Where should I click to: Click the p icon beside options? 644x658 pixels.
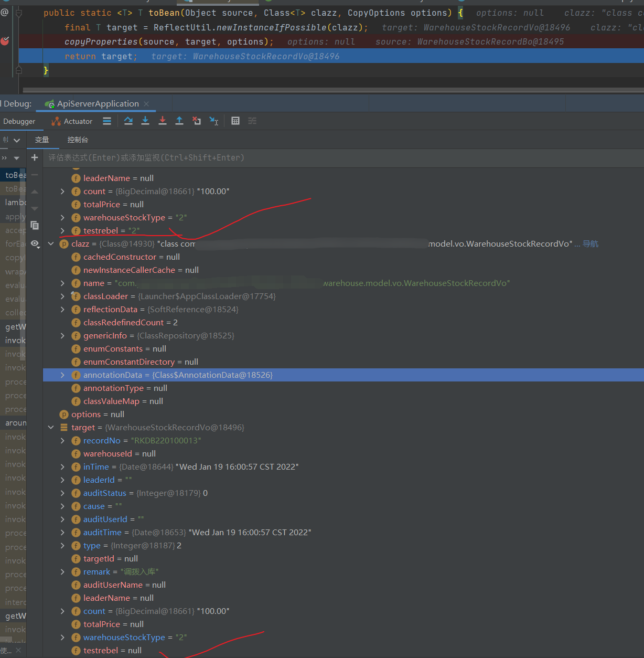point(64,415)
